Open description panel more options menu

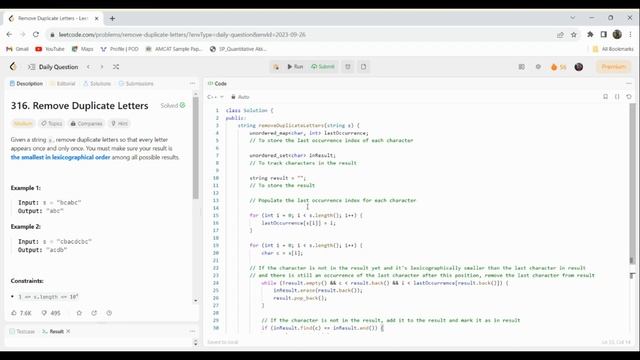click(x=192, y=84)
